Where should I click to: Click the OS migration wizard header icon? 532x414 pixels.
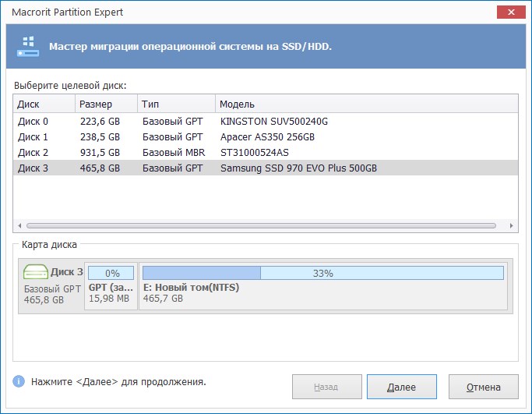click(28, 46)
